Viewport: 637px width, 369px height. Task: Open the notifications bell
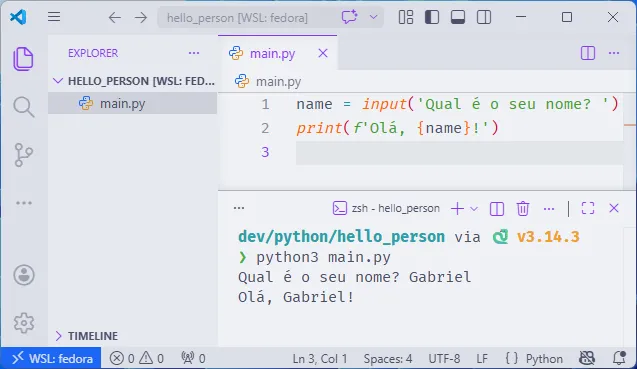(619, 358)
